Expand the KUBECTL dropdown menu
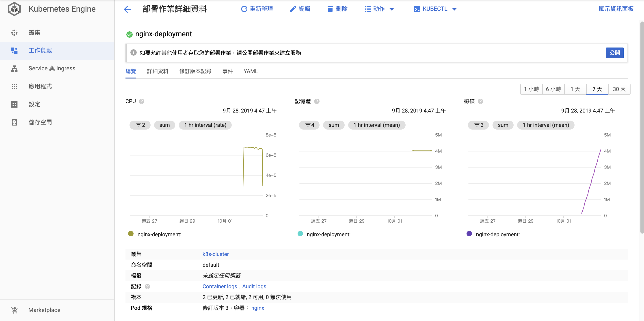644x321 pixels. coord(435,9)
